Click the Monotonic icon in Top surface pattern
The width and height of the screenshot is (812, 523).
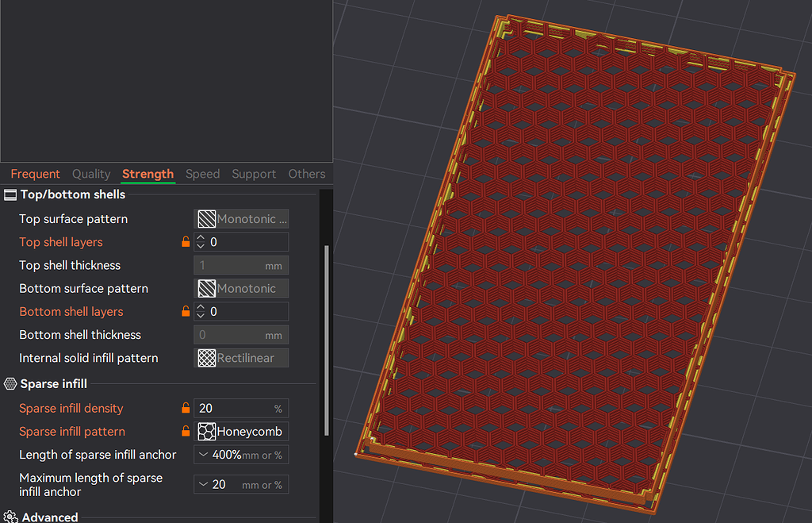pos(207,219)
